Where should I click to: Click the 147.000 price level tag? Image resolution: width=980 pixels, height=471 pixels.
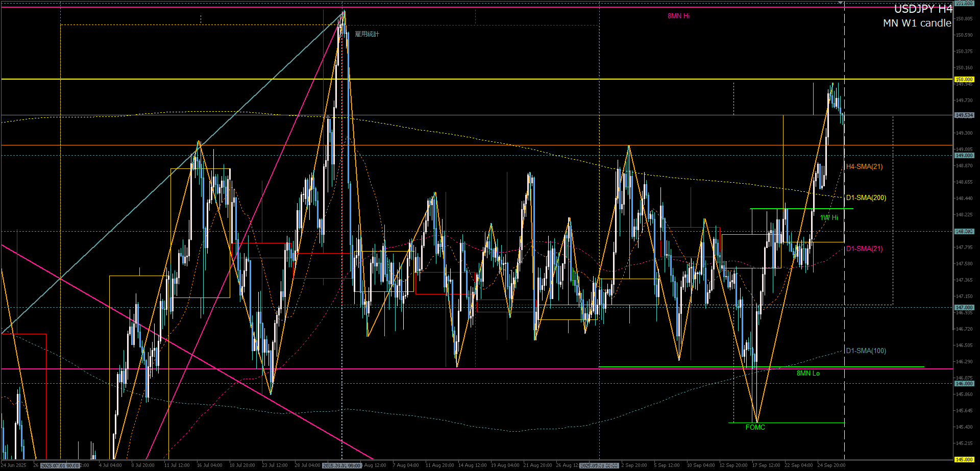964,308
